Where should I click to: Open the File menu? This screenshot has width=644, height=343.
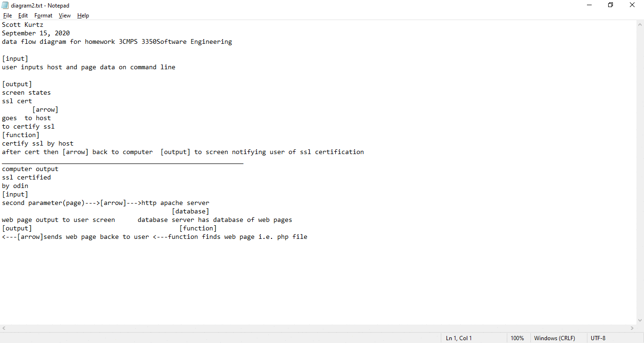8,16
